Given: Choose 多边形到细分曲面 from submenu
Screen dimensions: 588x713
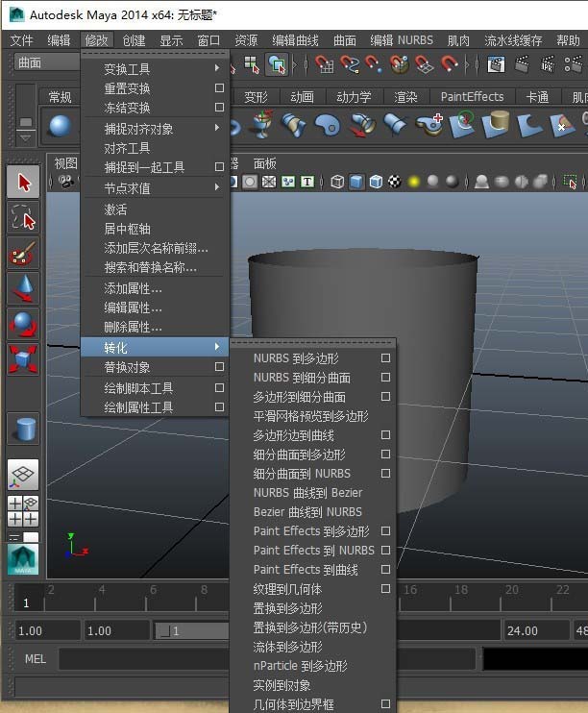Looking at the screenshot, I should tap(299, 397).
